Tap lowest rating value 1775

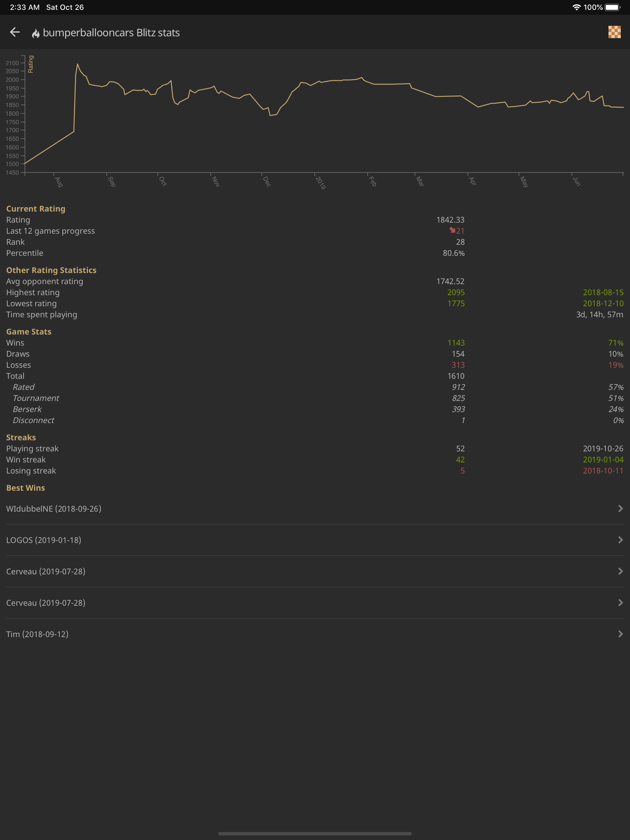[456, 303]
